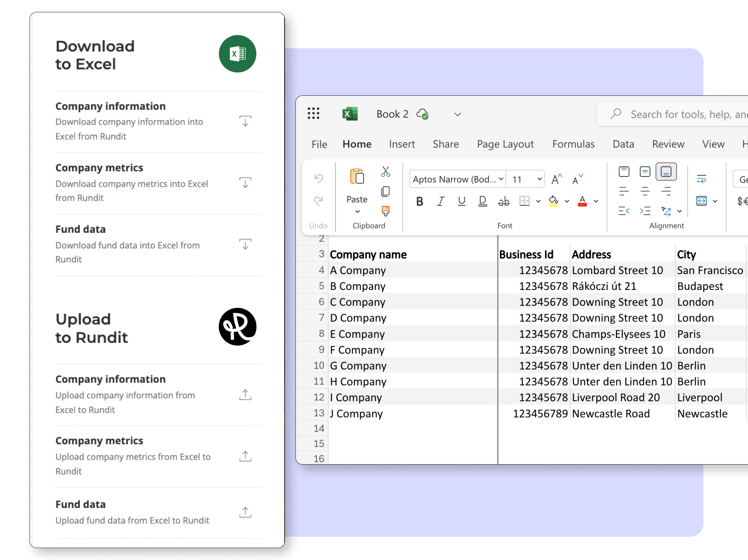Screen dimensions: 748x560
Task: Download Company metrics into Excel
Action: 245,183
